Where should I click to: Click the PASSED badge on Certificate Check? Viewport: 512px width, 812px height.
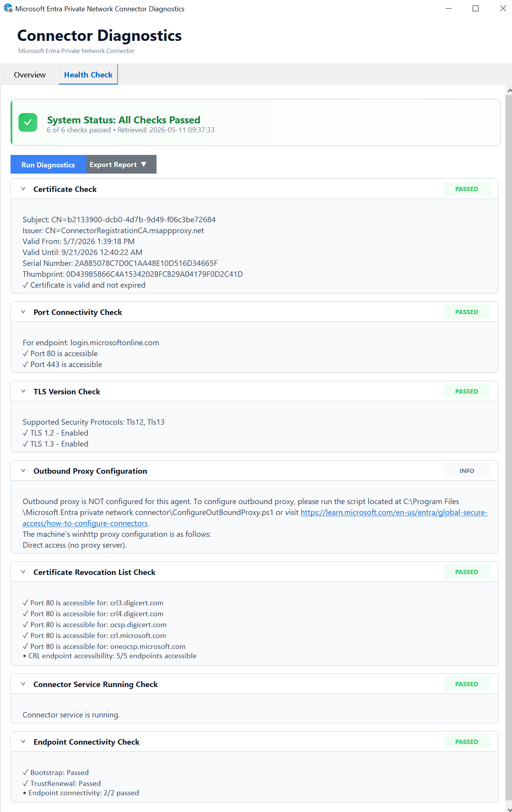[x=467, y=189]
